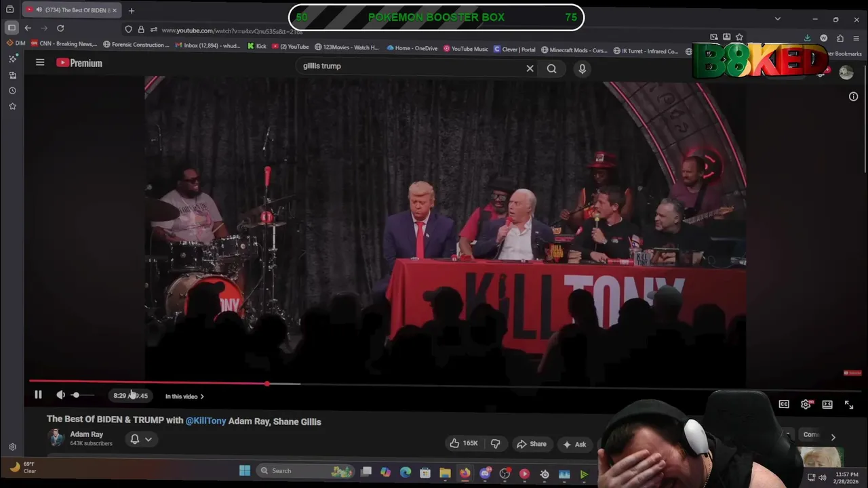This screenshot has width=868, height=488.
Task: Open the Clever | Portal bookmark
Action: (515, 49)
